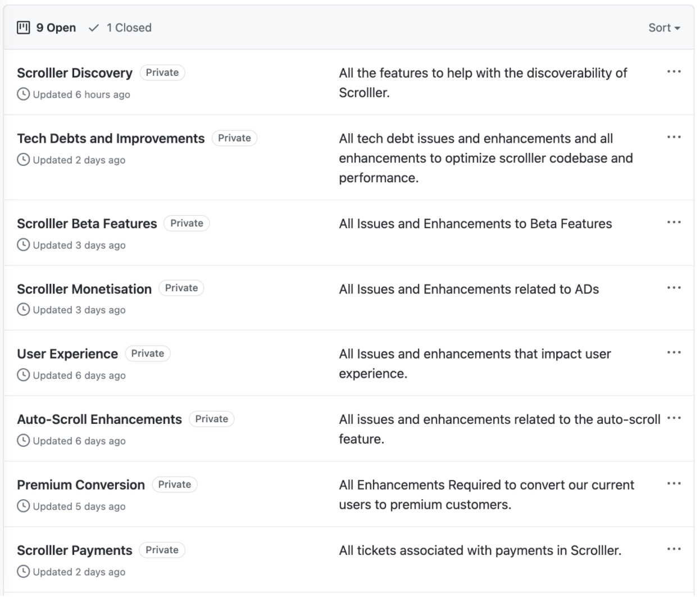Click description 'All the features to help with the discoverability'
This screenshot has width=700, height=597.
pyautogui.click(x=483, y=83)
